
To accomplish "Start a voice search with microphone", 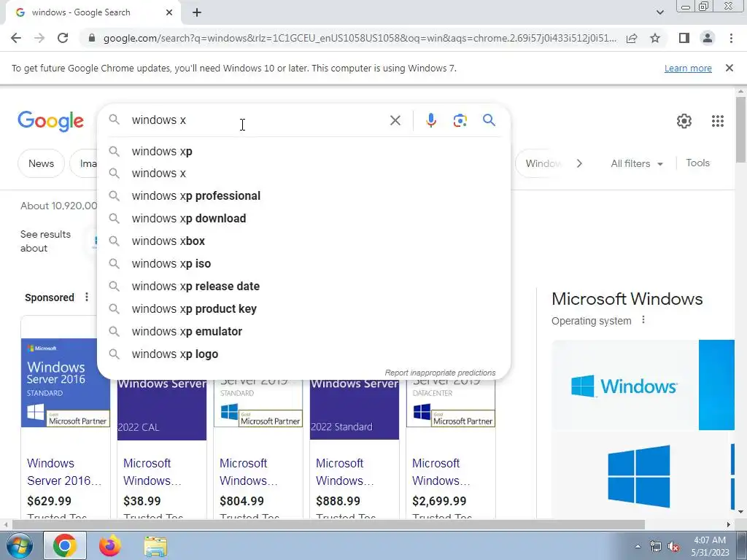I will (431, 120).
